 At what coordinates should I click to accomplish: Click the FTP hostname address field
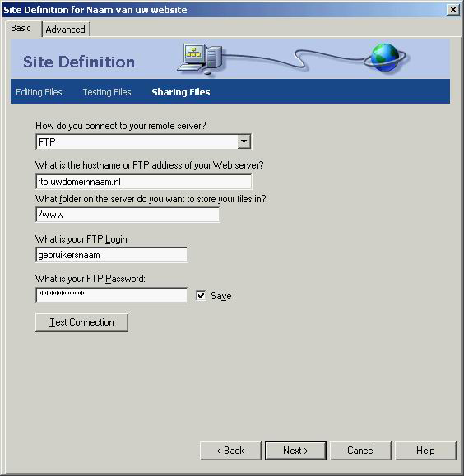[143, 182]
